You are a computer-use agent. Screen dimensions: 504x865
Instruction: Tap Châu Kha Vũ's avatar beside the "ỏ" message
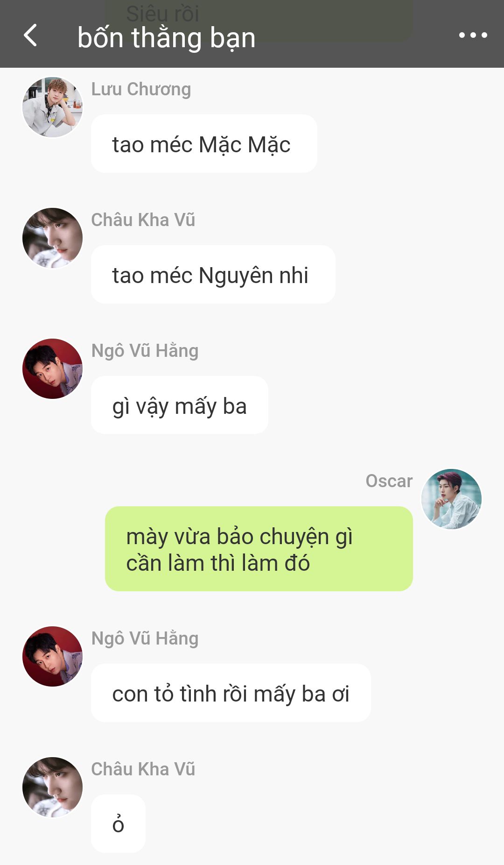point(53,787)
